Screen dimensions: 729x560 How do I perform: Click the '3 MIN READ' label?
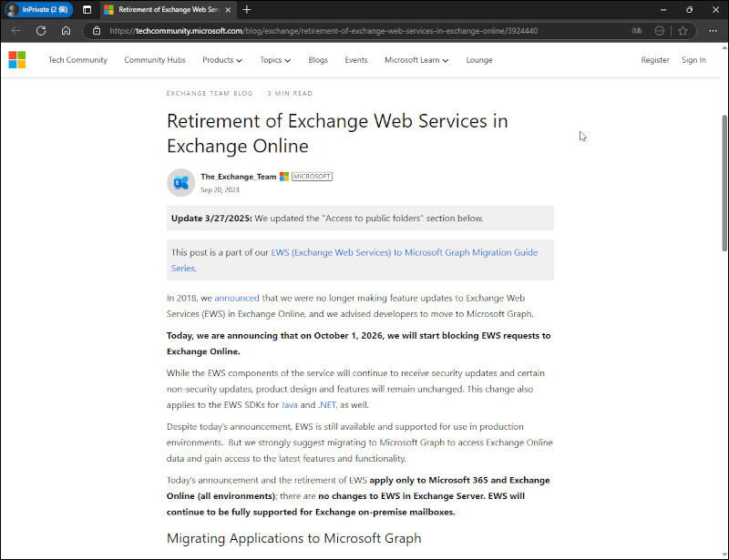coord(290,94)
